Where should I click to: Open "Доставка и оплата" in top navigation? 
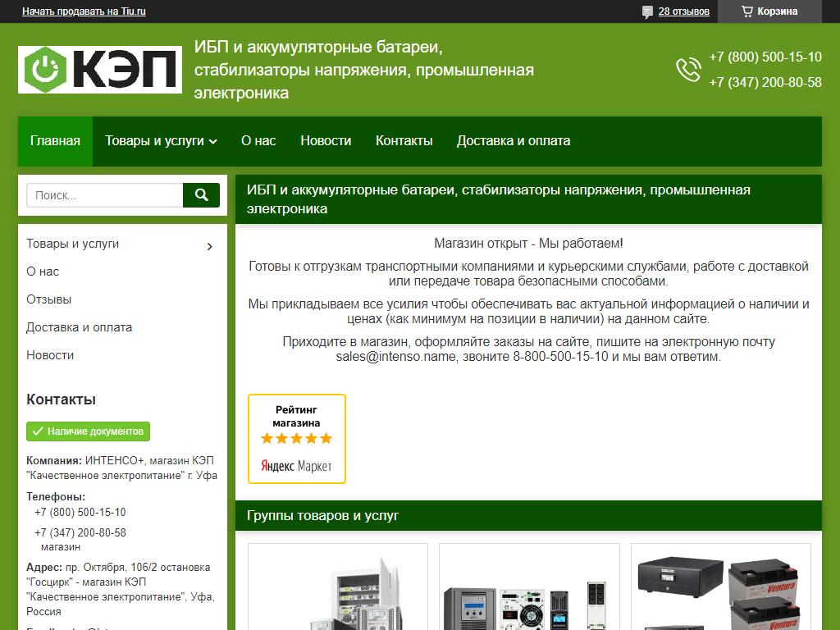[x=514, y=141]
